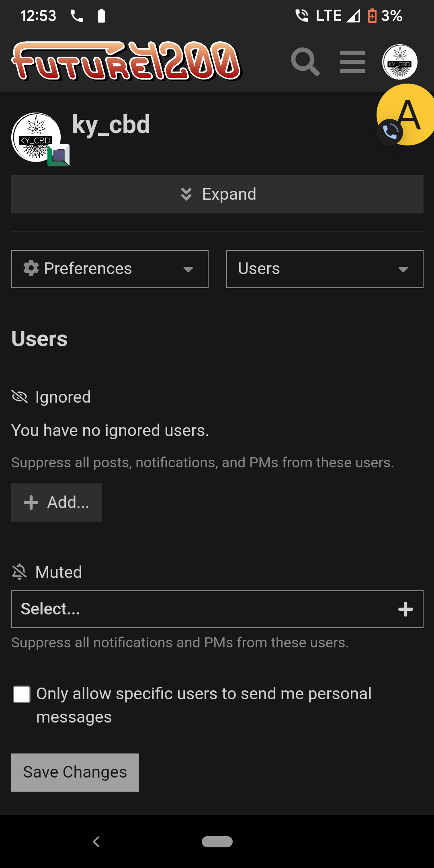Tap the Ignored section label
Screen dimensions: 434x868
click(x=63, y=397)
